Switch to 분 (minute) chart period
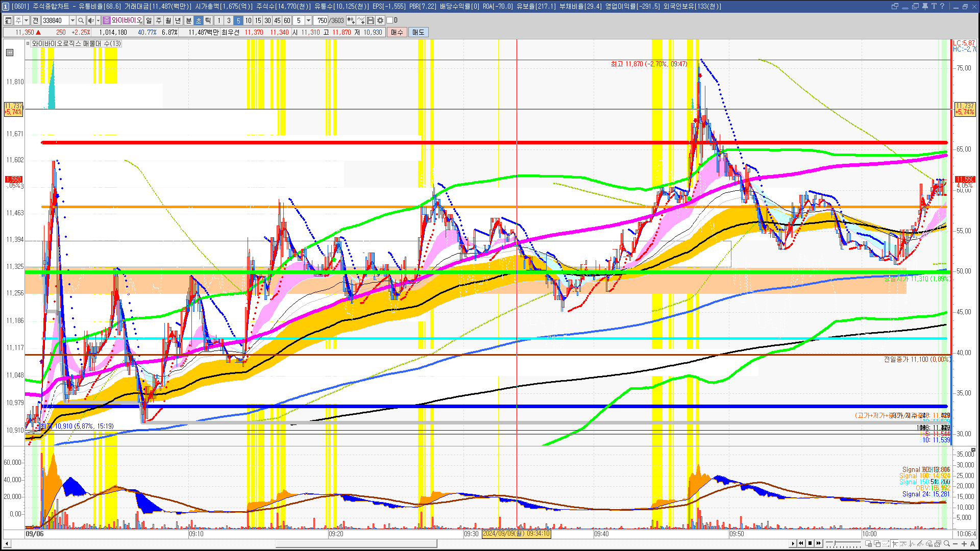Image resolution: width=980 pixels, height=551 pixels. [188, 20]
